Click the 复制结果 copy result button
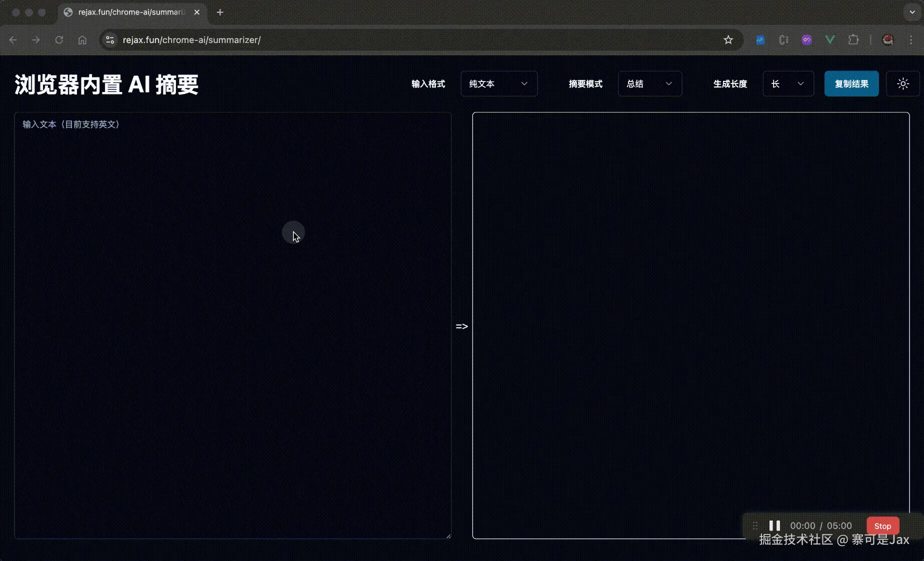924x561 pixels. point(851,83)
